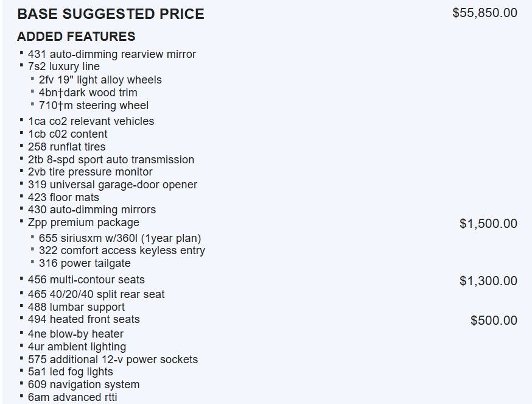532x404 pixels.
Task: Click the 316 power tailgate sub-item
Action: [x=85, y=263]
